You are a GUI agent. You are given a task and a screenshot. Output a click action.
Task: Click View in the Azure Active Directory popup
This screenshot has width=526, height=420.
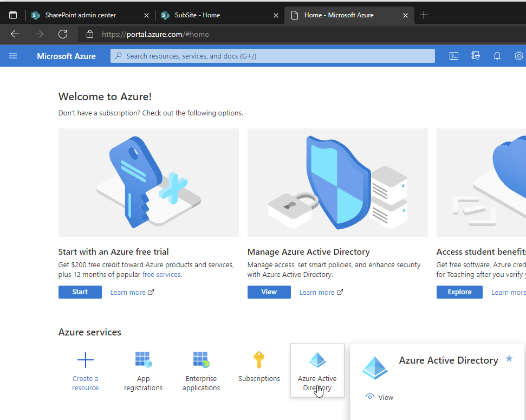pyautogui.click(x=385, y=397)
